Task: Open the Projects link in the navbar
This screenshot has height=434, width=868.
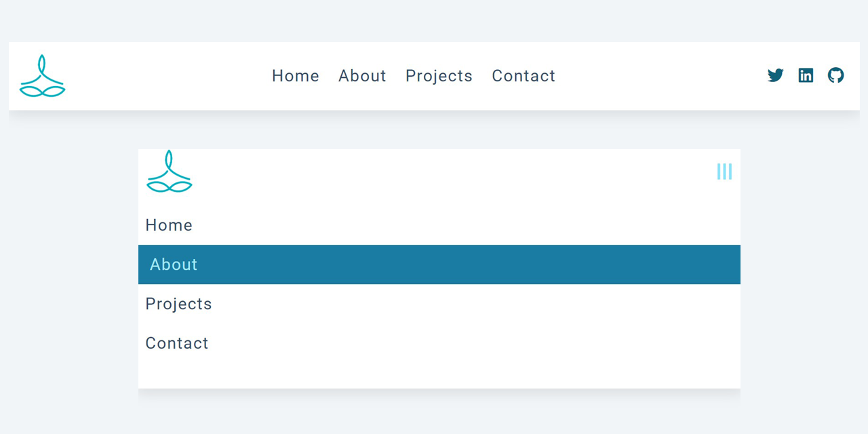Action: pos(439,76)
